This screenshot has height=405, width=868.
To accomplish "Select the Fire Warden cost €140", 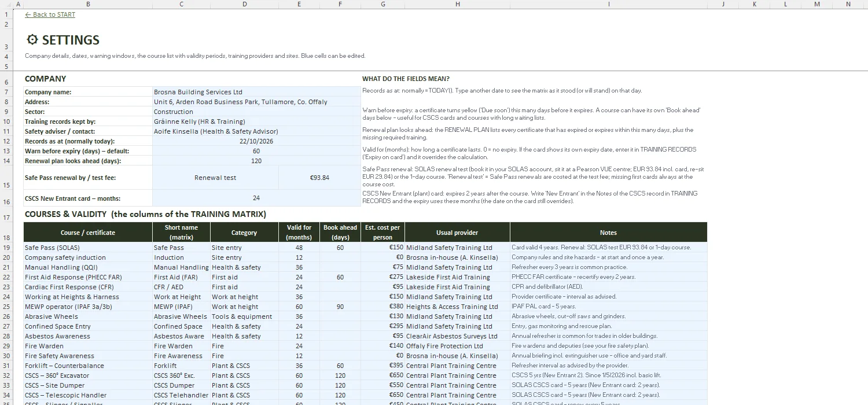I will pos(382,345).
